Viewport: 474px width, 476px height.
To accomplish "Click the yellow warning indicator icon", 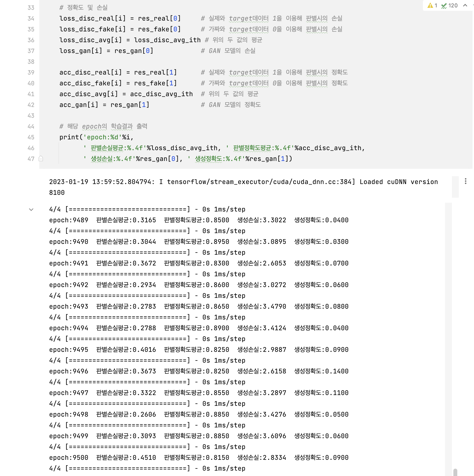I will coord(430,6).
